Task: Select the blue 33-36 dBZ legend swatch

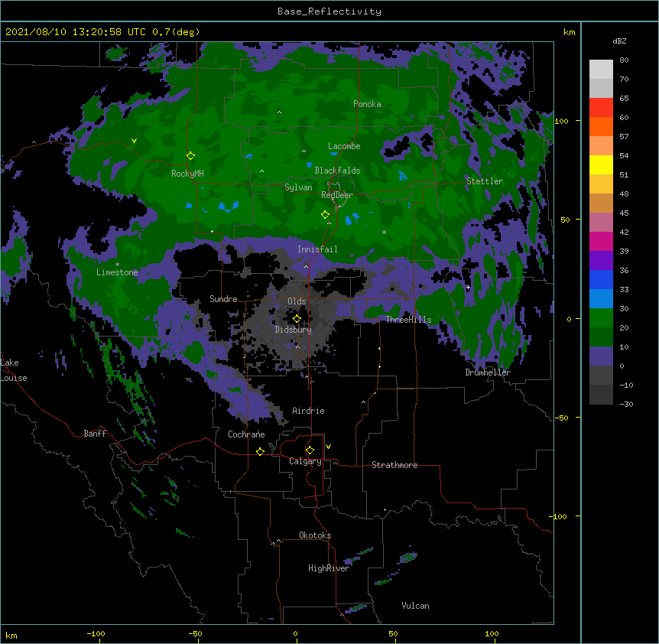Action: click(601, 279)
